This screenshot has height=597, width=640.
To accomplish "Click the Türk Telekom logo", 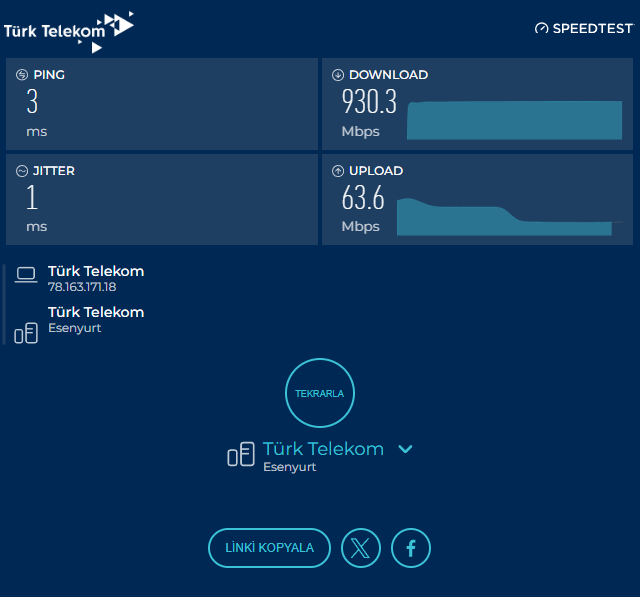I will tap(69, 32).
